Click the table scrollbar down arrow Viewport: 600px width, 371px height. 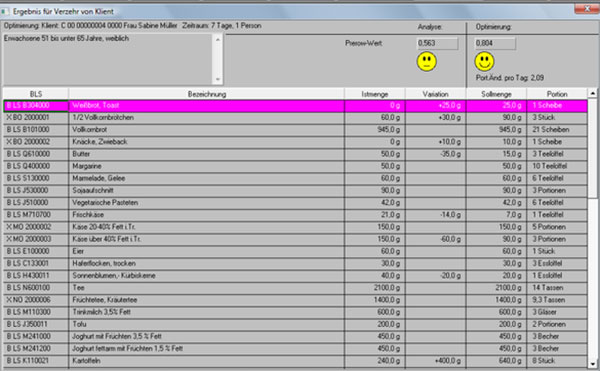click(x=592, y=364)
